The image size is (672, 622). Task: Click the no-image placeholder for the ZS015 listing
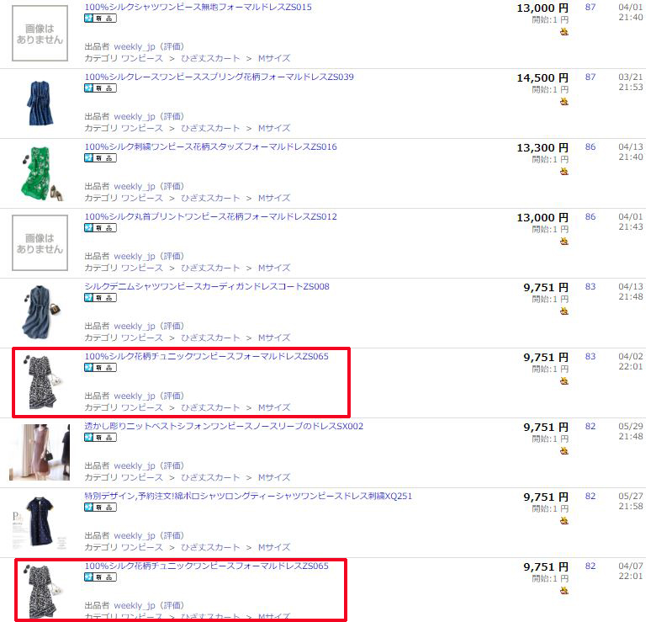pos(40,34)
